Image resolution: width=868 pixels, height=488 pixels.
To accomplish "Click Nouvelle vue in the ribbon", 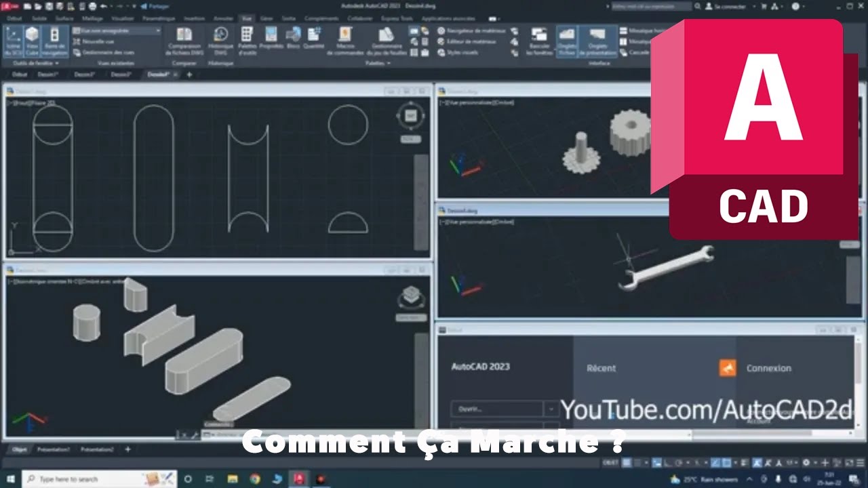I will (94, 41).
